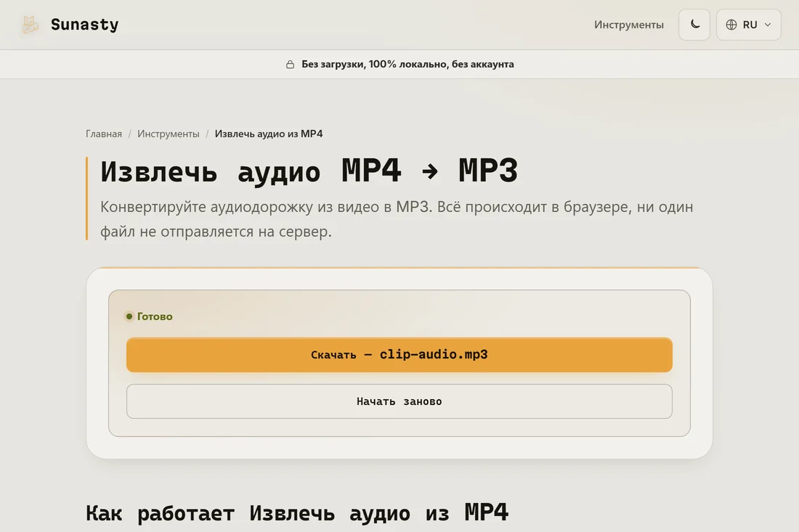The height and width of the screenshot is (532, 799).
Task: Click the Начать заново button
Action: pyautogui.click(x=399, y=401)
